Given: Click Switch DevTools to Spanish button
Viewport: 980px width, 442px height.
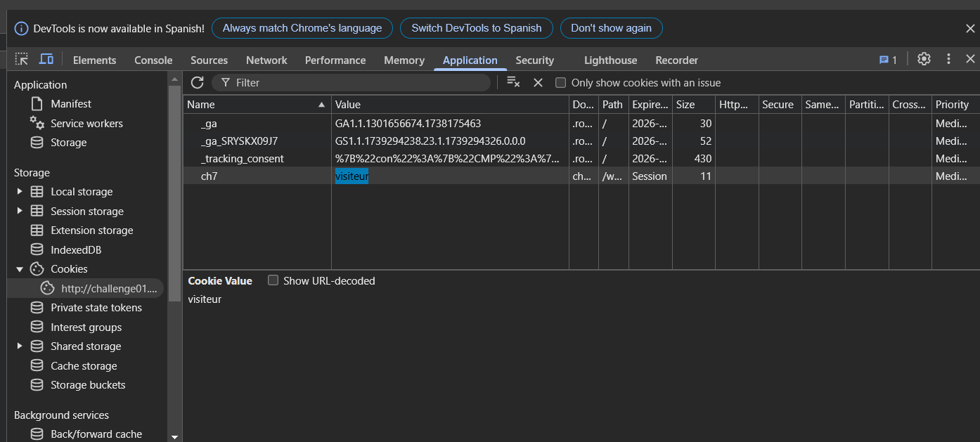Looking at the screenshot, I should coord(476,28).
